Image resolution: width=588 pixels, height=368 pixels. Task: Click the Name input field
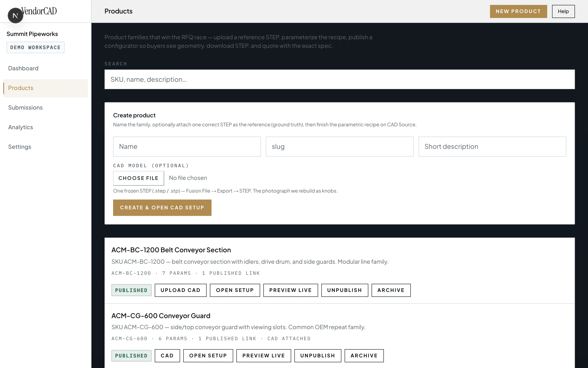click(x=187, y=147)
